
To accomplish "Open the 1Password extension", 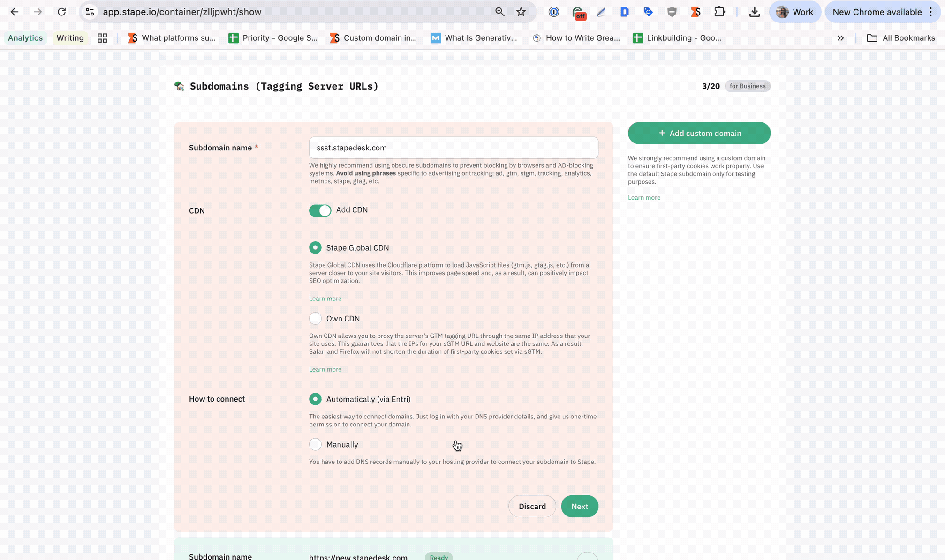I will pos(554,12).
